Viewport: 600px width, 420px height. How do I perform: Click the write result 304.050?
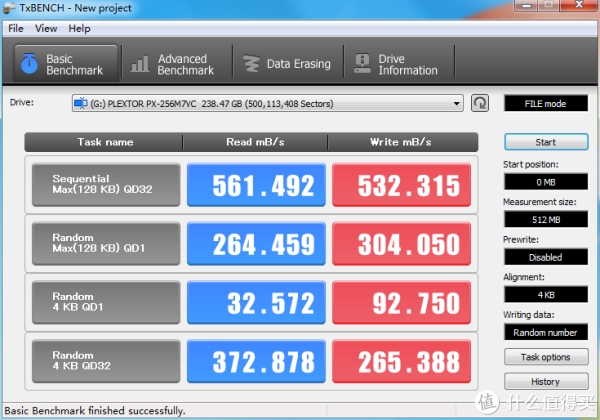[x=402, y=244]
